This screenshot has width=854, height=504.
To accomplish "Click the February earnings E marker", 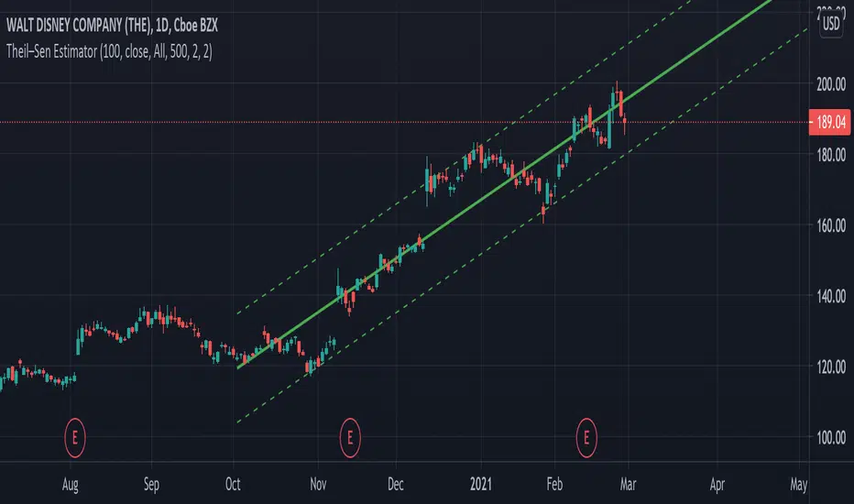I will pos(586,437).
